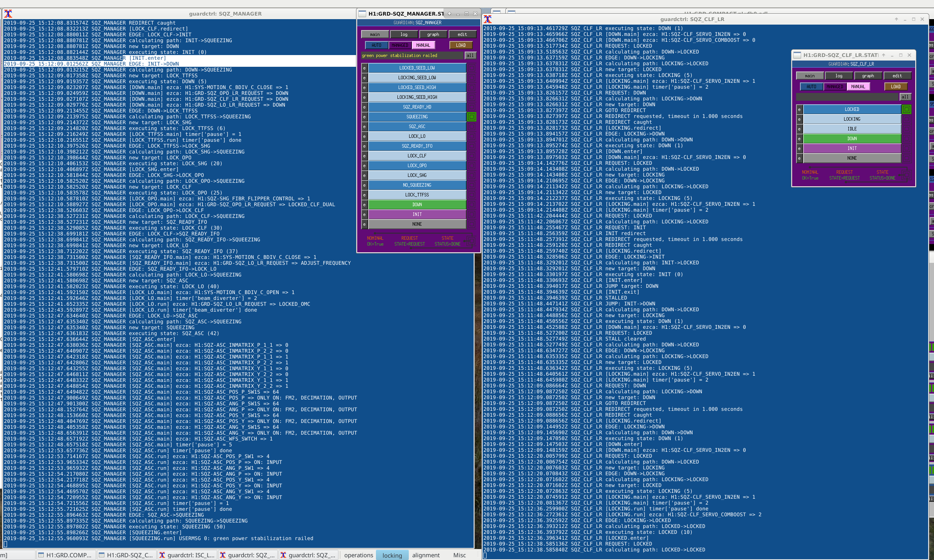Switch to the alignment workspace

pyautogui.click(x=426, y=555)
